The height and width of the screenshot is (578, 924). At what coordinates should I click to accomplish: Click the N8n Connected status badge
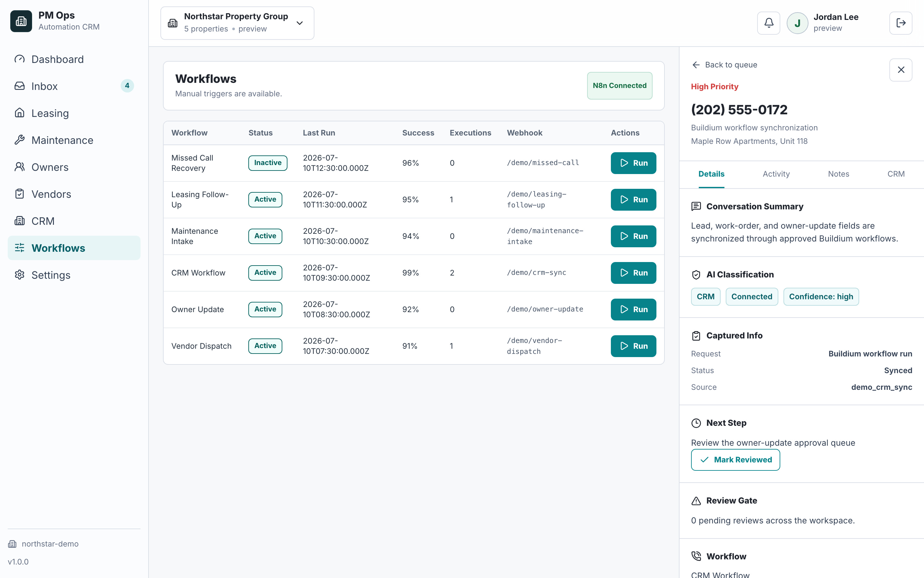[619, 86]
